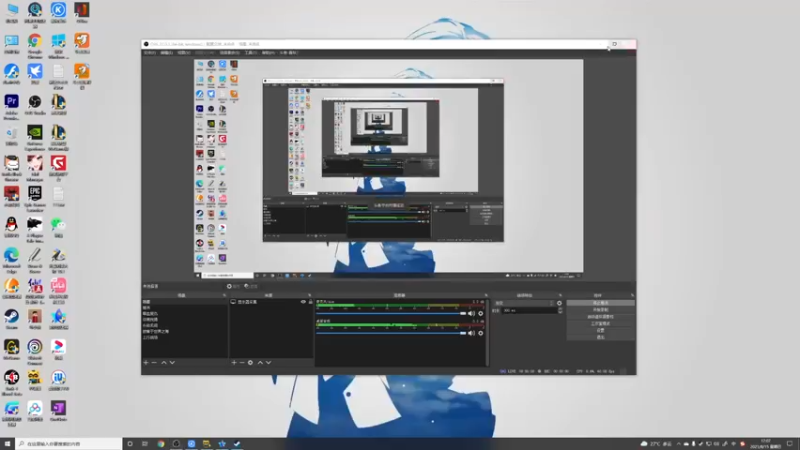Viewport: 800px width, 450px height.
Task: Click the transition duration input field
Action: tap(529, 310)
